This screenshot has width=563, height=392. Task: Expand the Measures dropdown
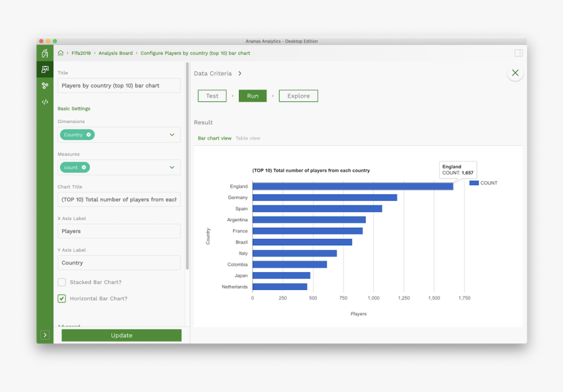pos(172,167)
